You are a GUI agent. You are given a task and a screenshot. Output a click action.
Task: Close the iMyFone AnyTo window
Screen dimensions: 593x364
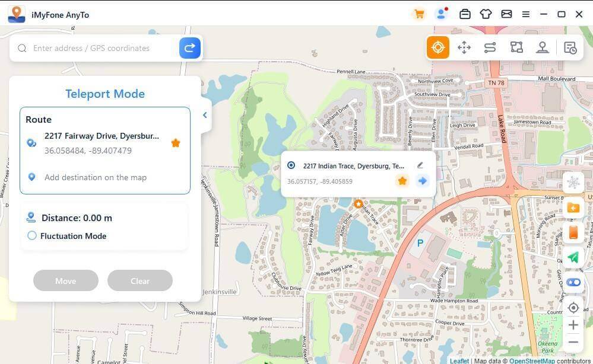579,14
